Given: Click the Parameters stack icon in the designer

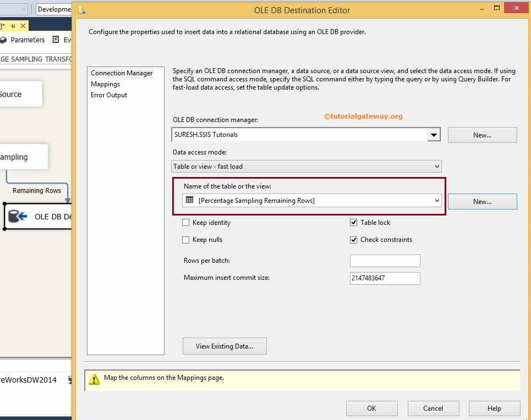Looking at the screenshot, I should point(3,40).
